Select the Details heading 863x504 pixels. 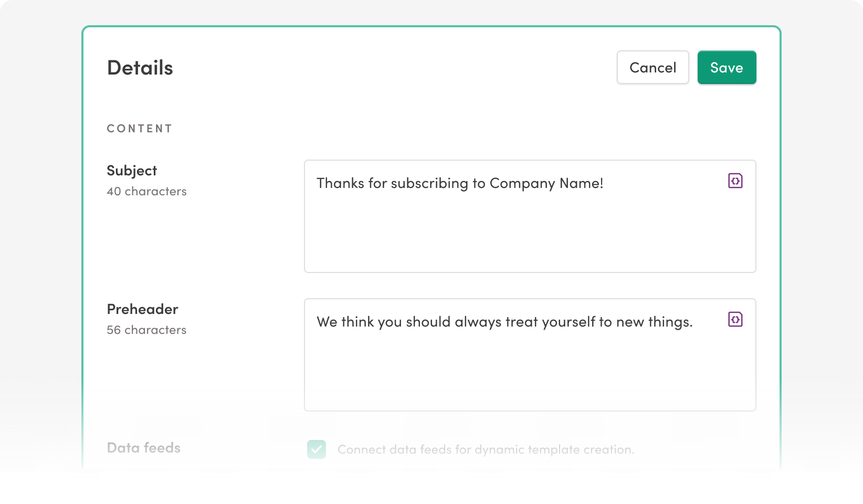point(140,68)
